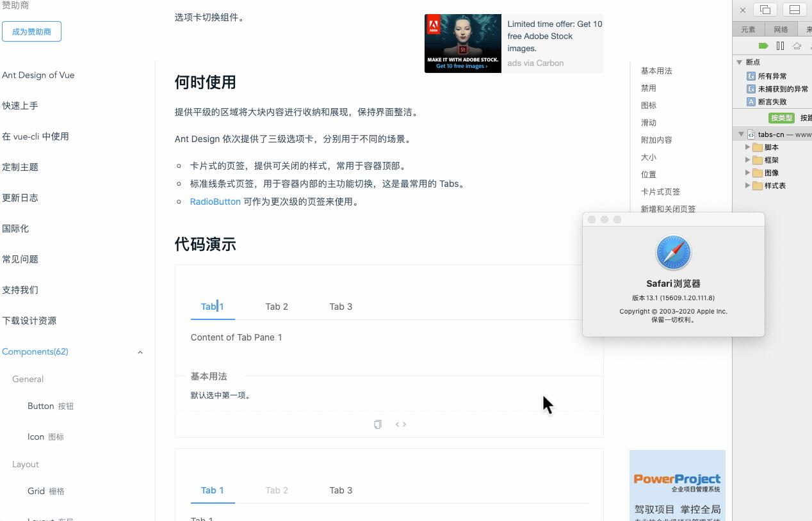Select Tab 2 in the first demo
This screenshot has width=812, height=521.
click(x=277, y=307)
